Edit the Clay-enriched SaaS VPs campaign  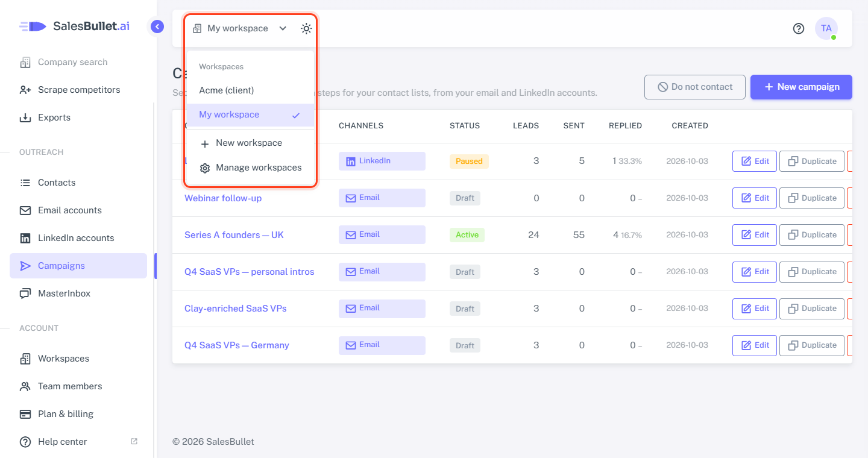coord(755,309)
